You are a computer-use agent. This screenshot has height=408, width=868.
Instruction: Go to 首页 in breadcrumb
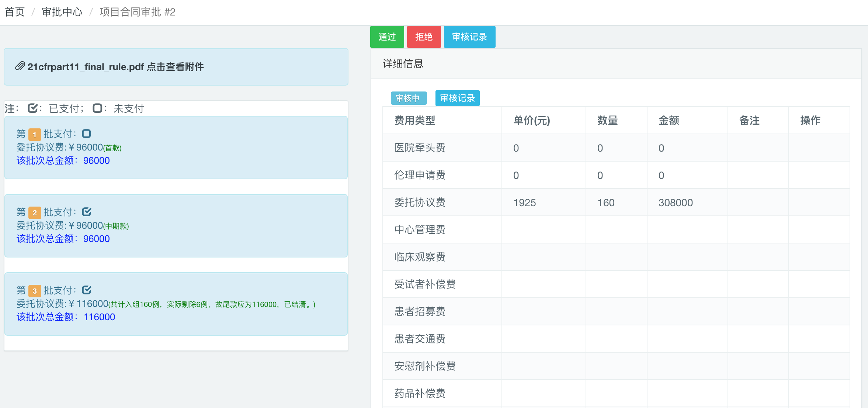pyautogui.click(x=15, y=12)
